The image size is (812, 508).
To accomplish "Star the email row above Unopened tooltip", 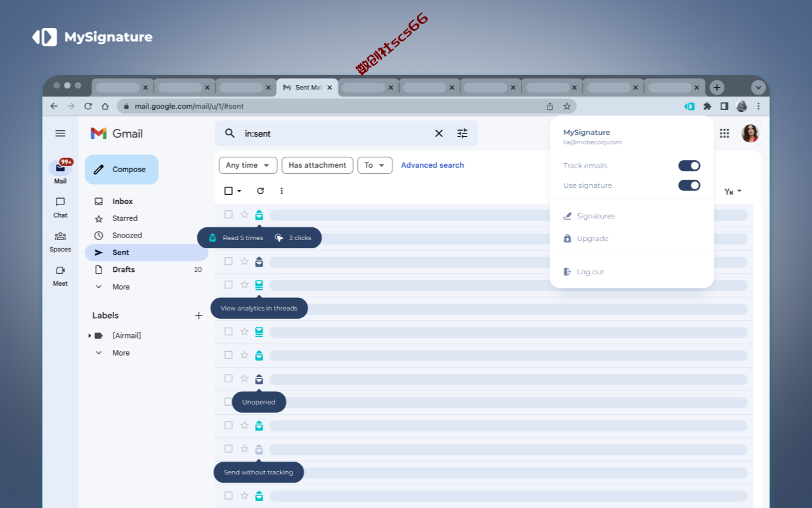I will point(244,378).
